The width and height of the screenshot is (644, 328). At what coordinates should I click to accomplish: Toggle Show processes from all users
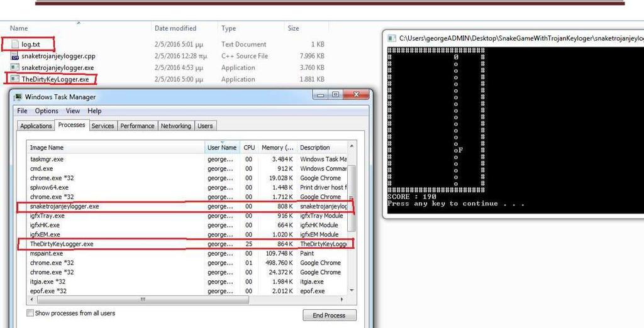coord(30,313)
